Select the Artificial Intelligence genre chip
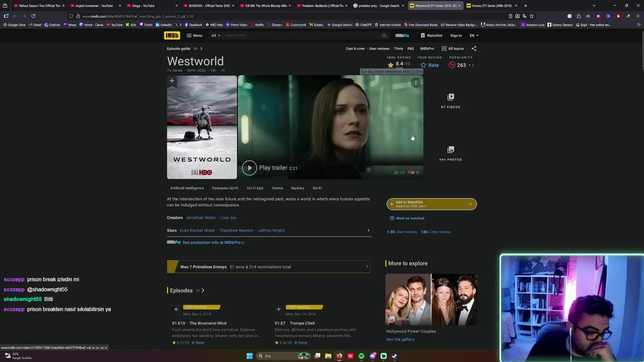The width and height of the screenshot is (644, 362). click(x=187, y=188)
